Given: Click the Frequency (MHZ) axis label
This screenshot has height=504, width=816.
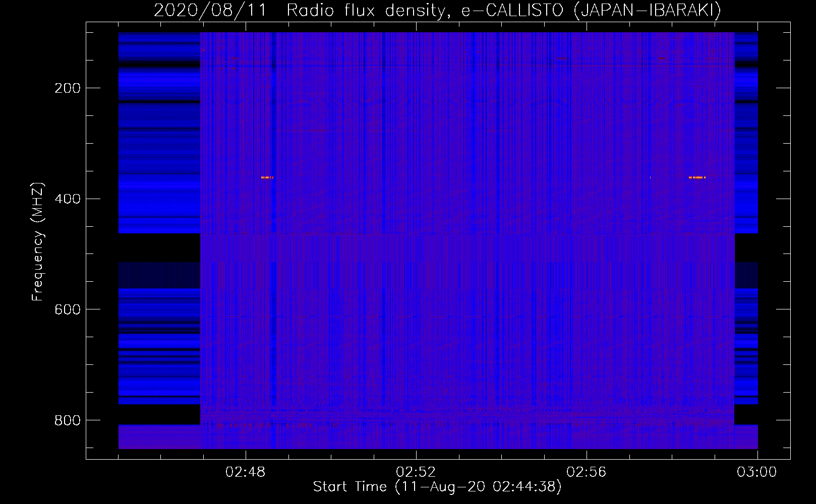Looking at the screenshot, I should coord(38,241).
